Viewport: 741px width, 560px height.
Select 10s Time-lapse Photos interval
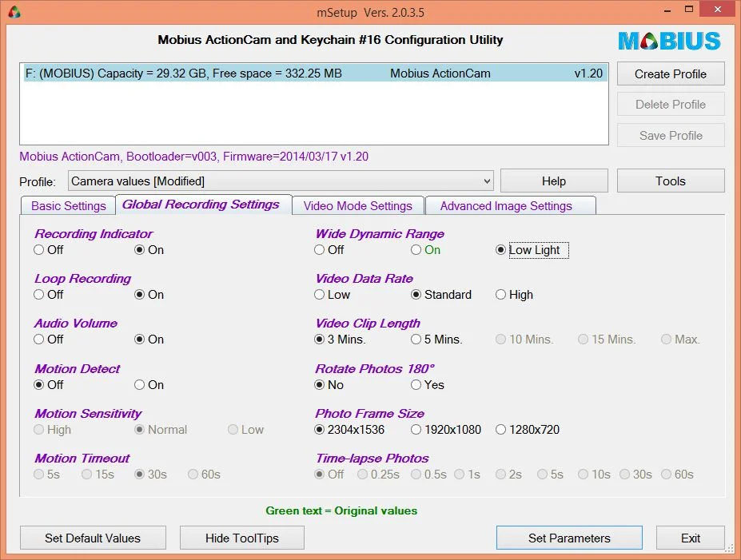[x=595, y=475]
